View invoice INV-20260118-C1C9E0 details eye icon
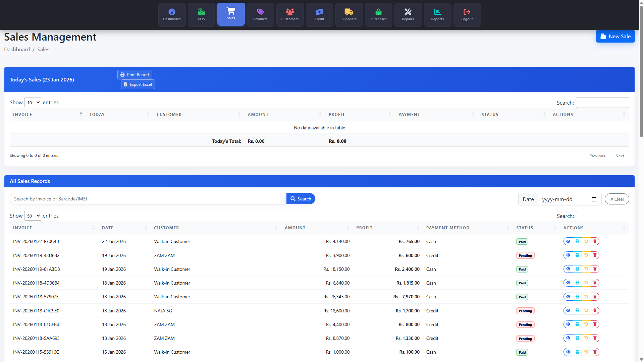The height and width of the screenshot is (362, 644). (x=568, y=311)
